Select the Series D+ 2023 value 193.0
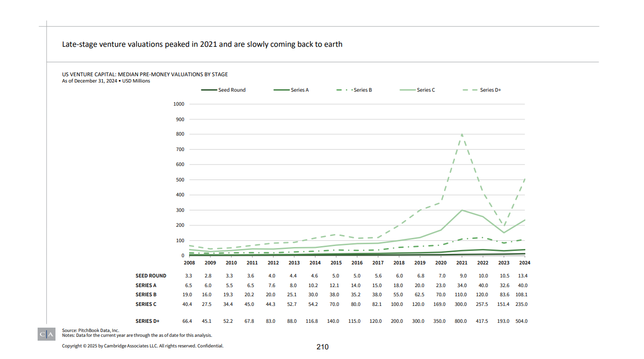The height and width of the screenshot is (359, 644). [x=503, y=321]
